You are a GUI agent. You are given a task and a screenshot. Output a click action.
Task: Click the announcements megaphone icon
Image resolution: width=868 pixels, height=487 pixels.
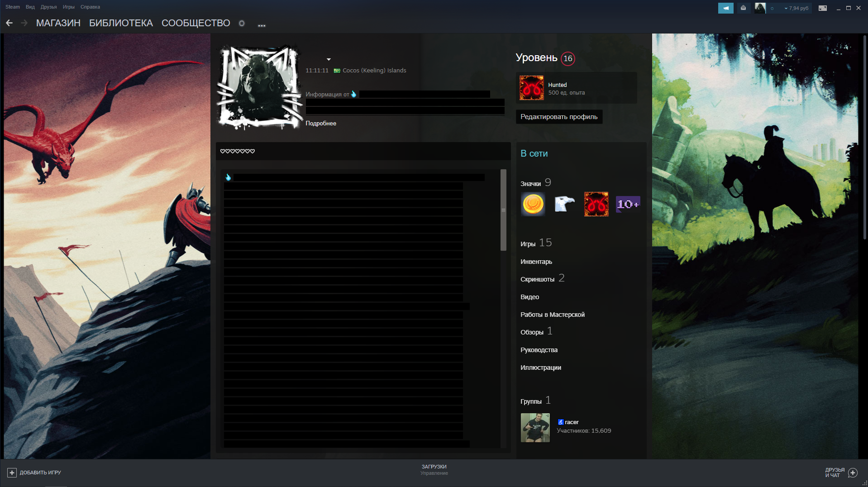pyautogui.click(x=725, y=8)
